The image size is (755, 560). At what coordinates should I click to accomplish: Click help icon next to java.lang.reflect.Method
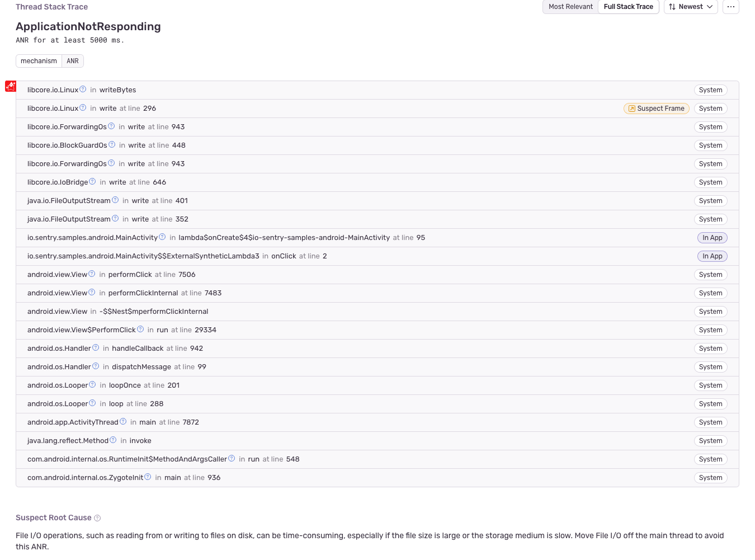(x=113, y=440)
